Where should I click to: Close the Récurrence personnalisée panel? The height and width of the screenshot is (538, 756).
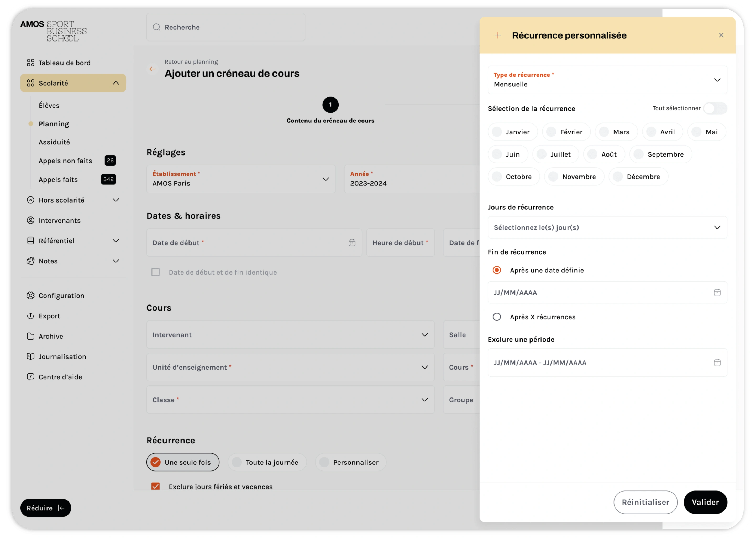pos(721,35)
